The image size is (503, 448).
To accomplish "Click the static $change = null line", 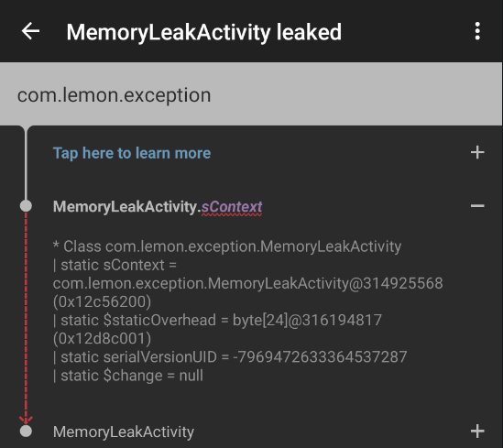I will 128,376.
